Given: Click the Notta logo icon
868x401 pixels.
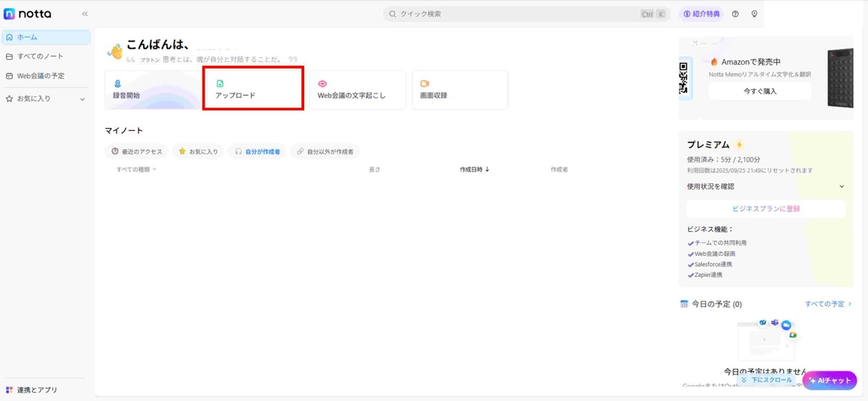Looking at the screenshot, I should click(x=9, y=14).
